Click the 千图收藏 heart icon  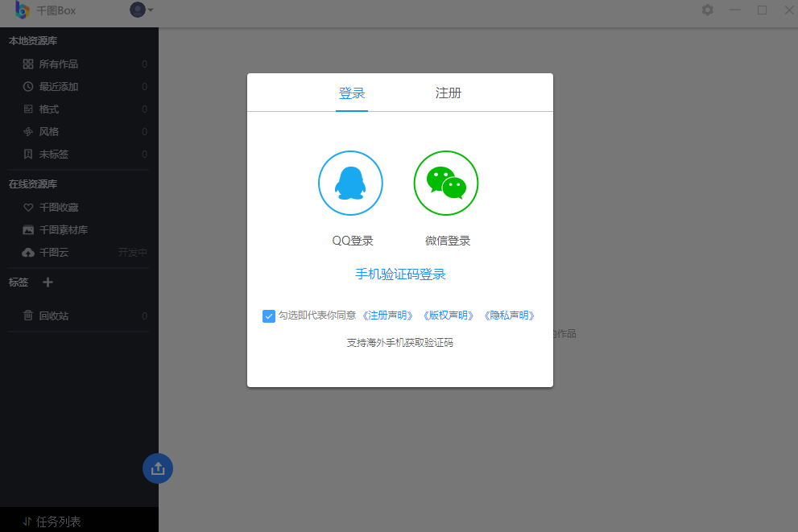[28, 208]
